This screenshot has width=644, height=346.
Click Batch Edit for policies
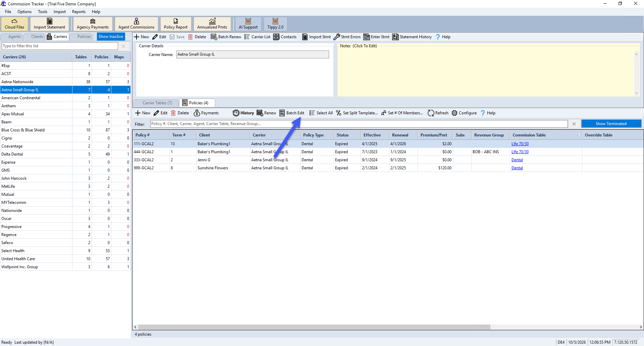tap(292, 113)
